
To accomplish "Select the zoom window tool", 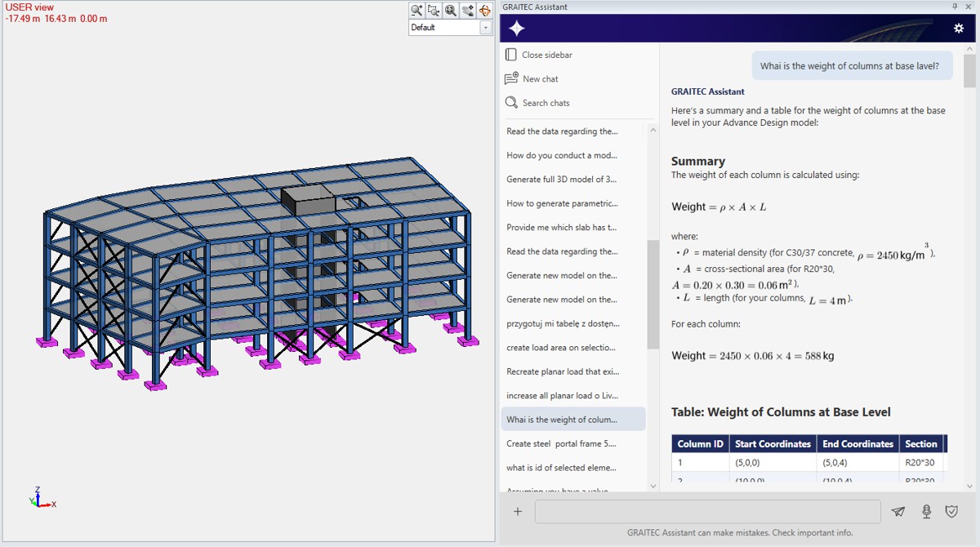I will coord(434,11).
